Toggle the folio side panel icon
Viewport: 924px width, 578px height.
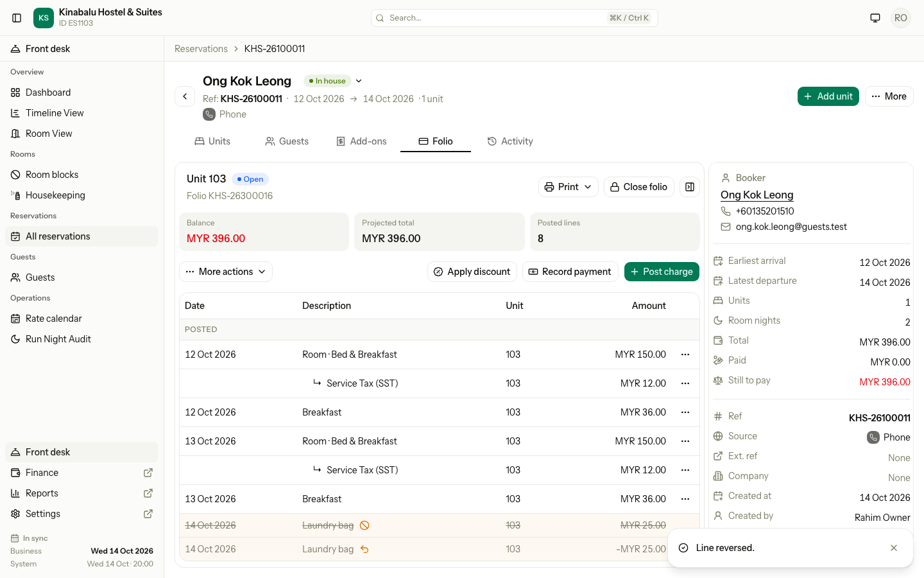tap(690, 187)
